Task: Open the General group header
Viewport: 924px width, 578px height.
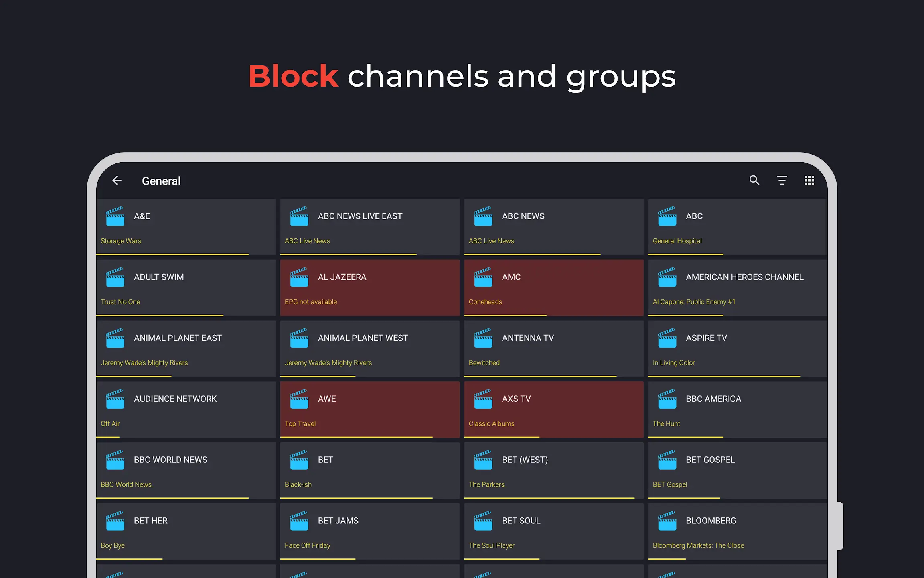Action: pos(161,181)
